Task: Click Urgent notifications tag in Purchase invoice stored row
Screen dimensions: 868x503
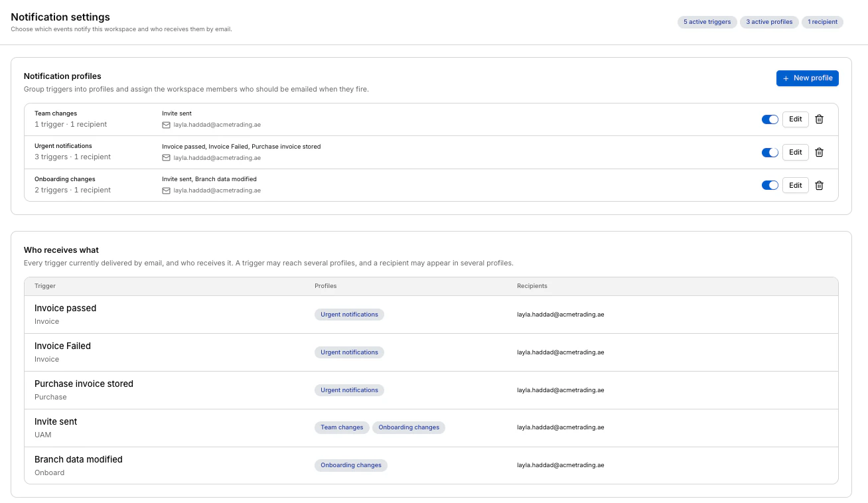Action: [350, 390]
